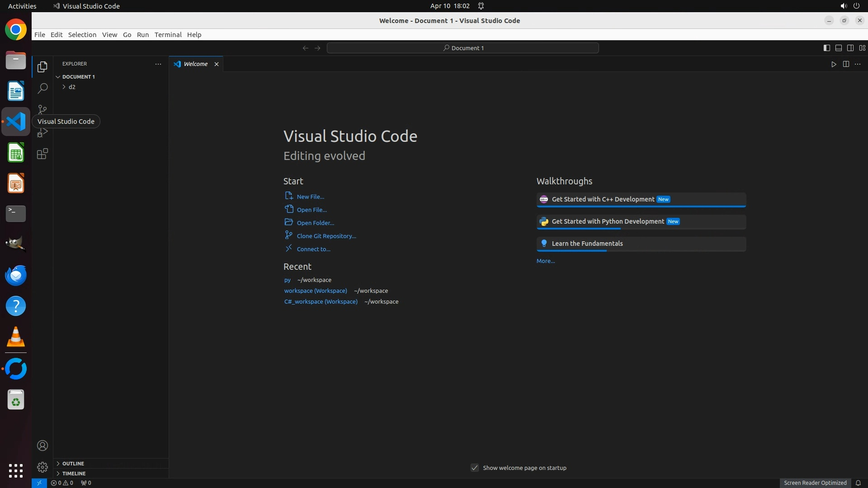Click the Open Folder link
868x488 pixels.
(x=315, y=223)
